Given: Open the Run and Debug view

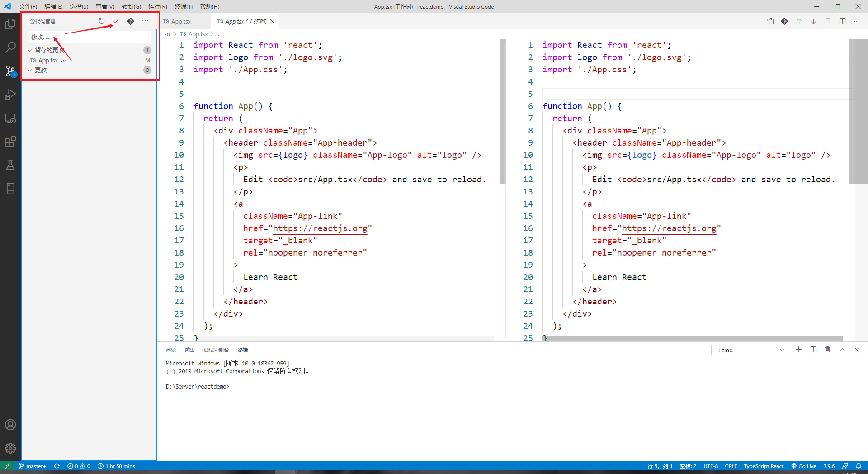Looking at the screenshot, I should click(10, 95).
